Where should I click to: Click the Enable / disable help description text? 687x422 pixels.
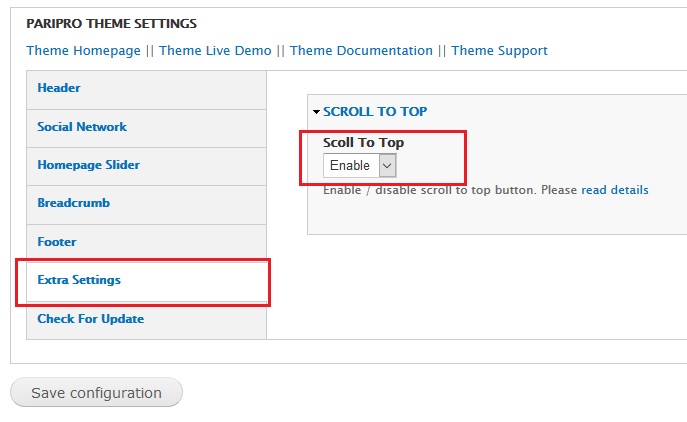point(450,190)
